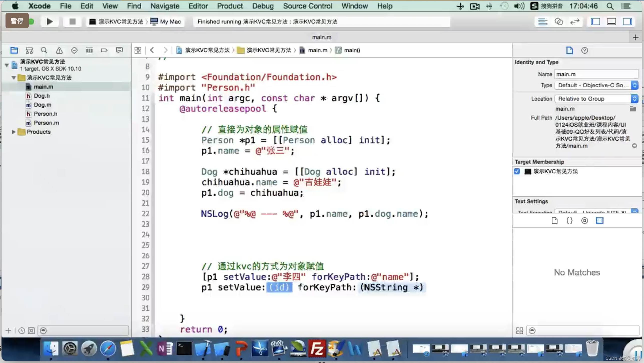Viewport: 644px width, 363px height.
Task: Click the Location Relative to Group dropdown
Action: 595,98
